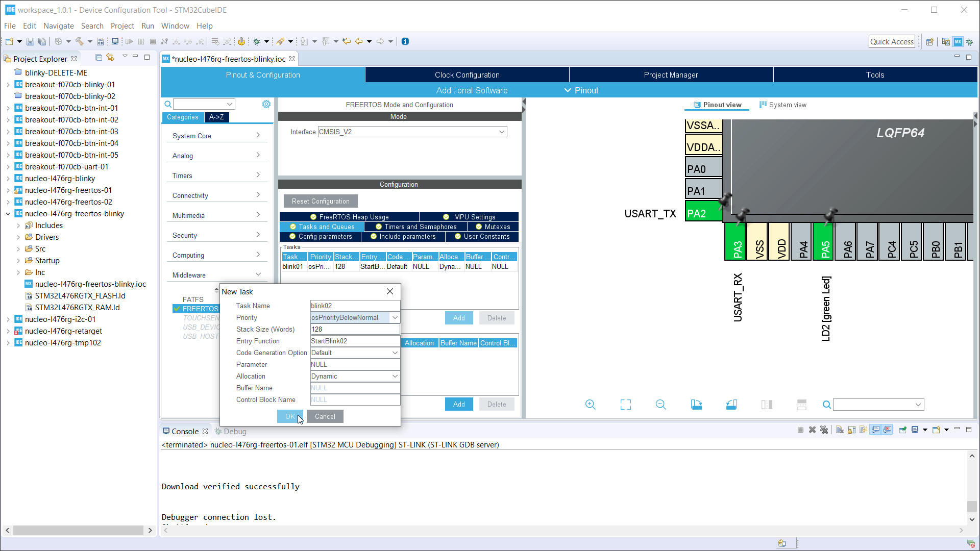Click the Task Name field containing blink02

pyautogui.click(x=355, y=306)
